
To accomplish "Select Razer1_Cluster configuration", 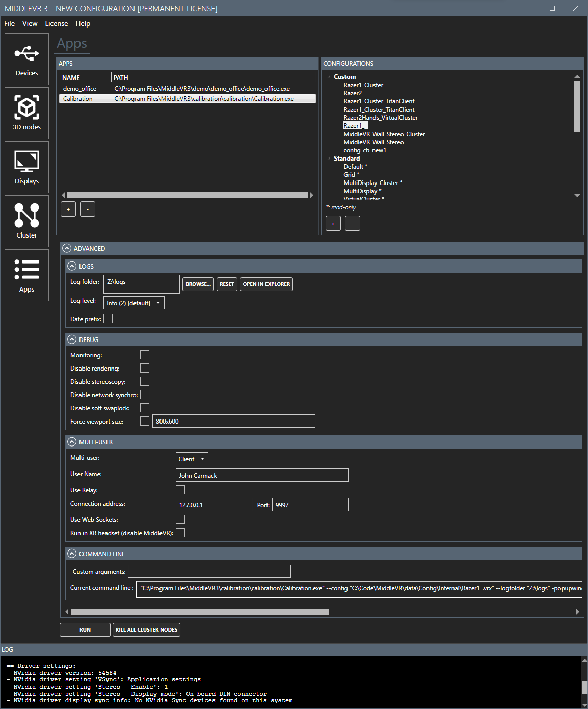I will tap(363, 85).
